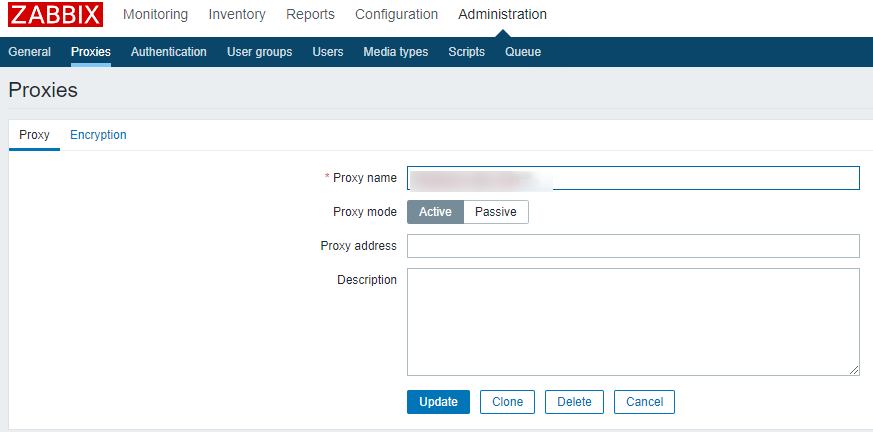The image size is (873, 432).
Task: Click the Proxy address field
Action: [633, 246]
